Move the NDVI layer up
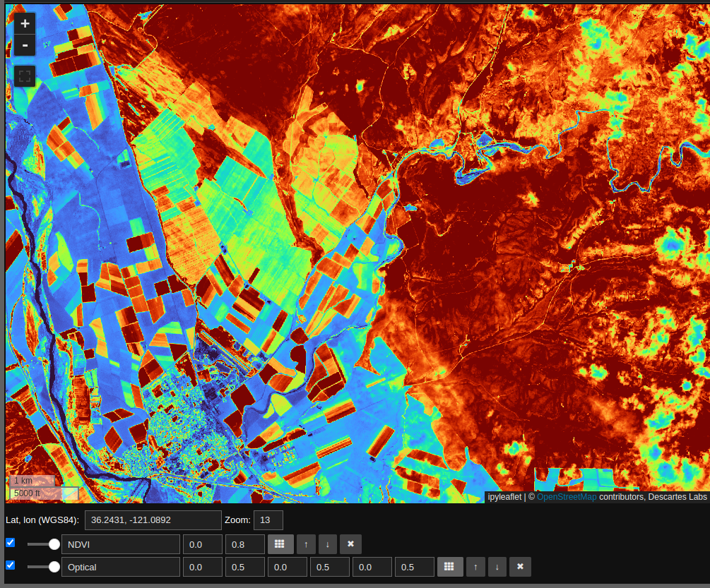This screenshot has height=588, width=710. [x=306, y=544]
